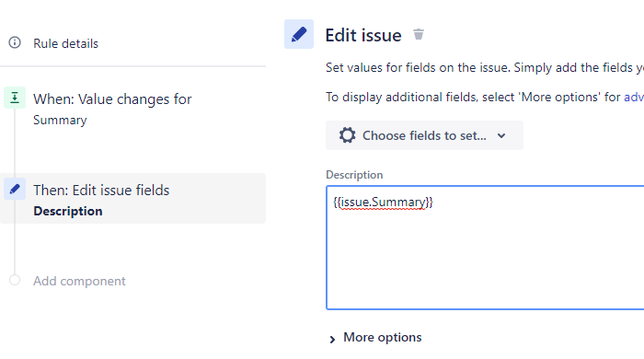The image size is (644, 359).
Task: Click the gear icon in Choose fields
Action: 347,135
